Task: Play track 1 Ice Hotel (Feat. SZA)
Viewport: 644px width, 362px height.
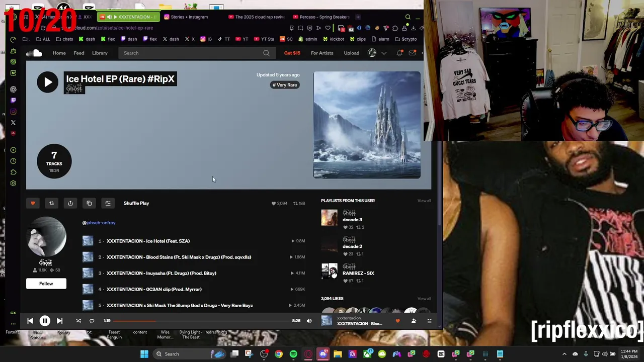Action: pos(148,241)
